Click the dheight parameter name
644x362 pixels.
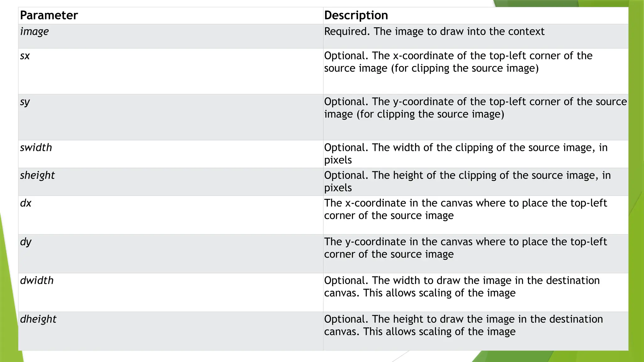click(38, 319)
